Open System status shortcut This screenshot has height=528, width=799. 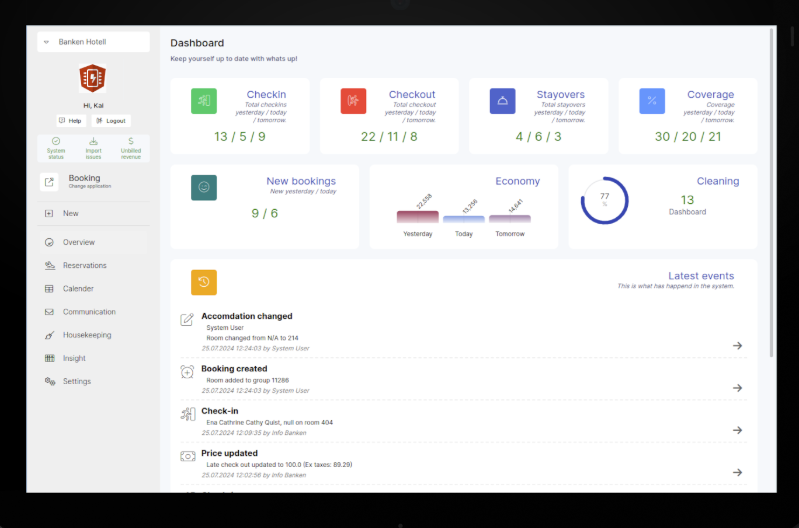56,148
